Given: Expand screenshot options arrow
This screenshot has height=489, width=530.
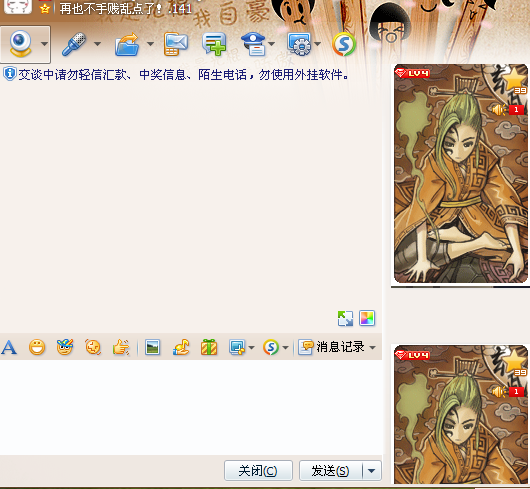Looking at the screenshot, I should pyautogui.click(x=251, y=347).
